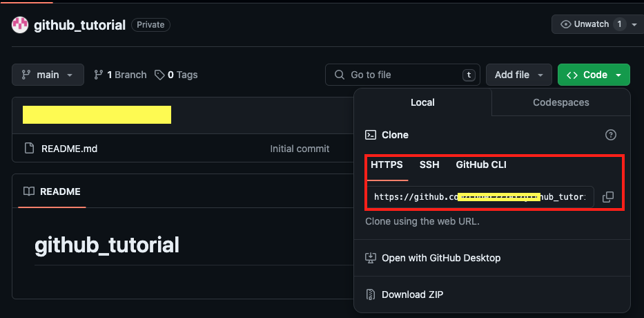This screenshot has width=644, height=318.
Task: View the 0 Tags link
Action: coord(176,75)
